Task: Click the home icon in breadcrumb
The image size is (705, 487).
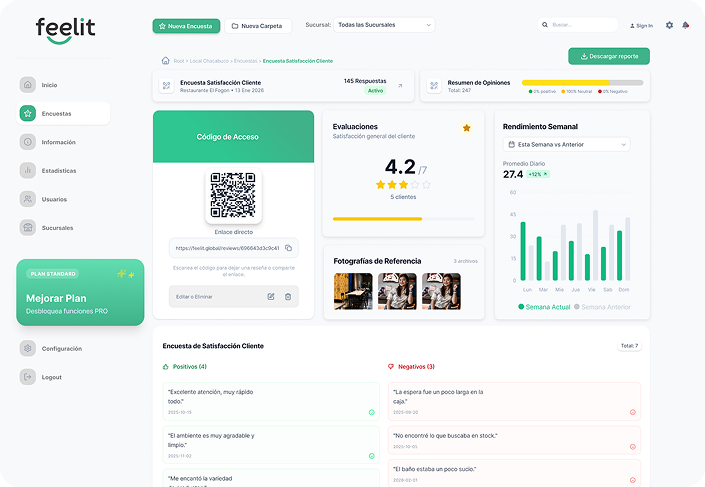Action: pos(165,61)
